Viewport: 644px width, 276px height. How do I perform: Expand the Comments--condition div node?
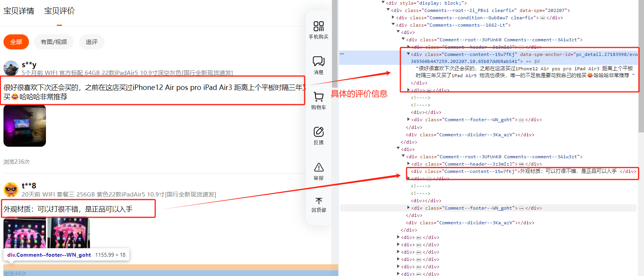click(393, 17)
